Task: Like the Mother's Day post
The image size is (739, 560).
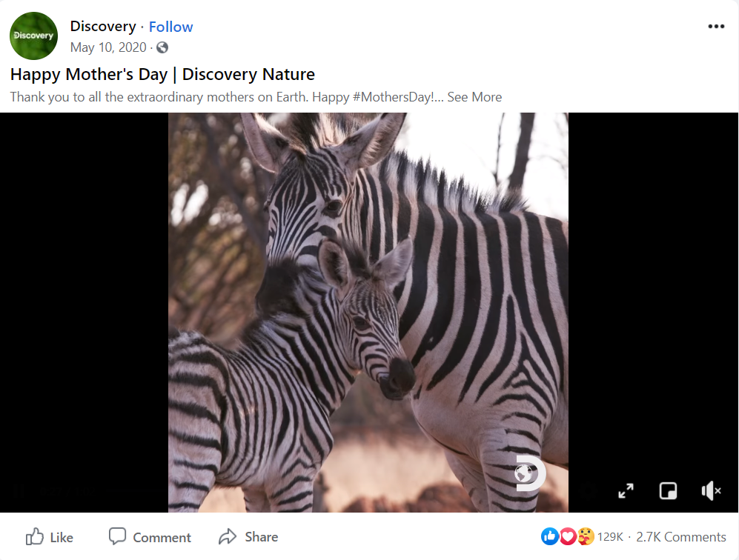Action: pyautogui.click(x=50, y=537)
